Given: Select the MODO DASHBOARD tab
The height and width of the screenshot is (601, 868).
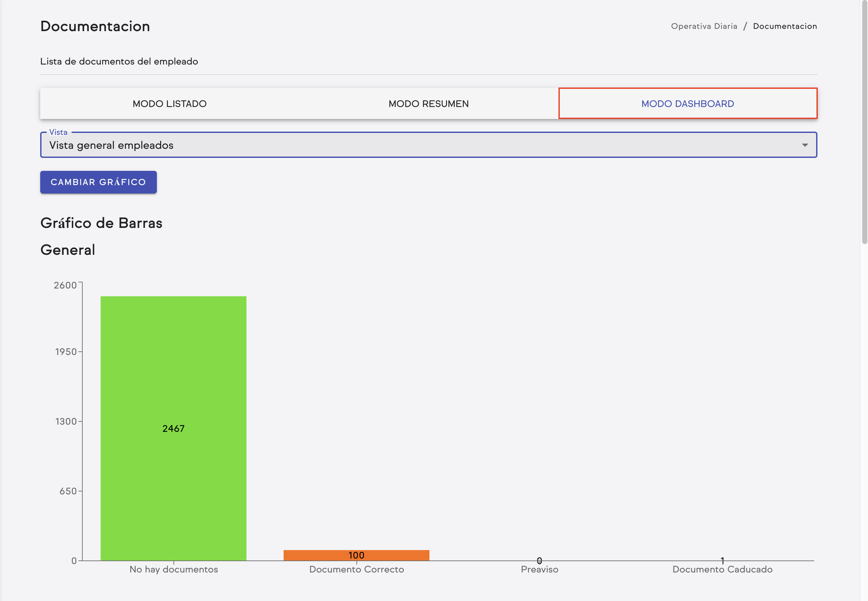Looking at the screenshot, I should [x=687, y=103].
